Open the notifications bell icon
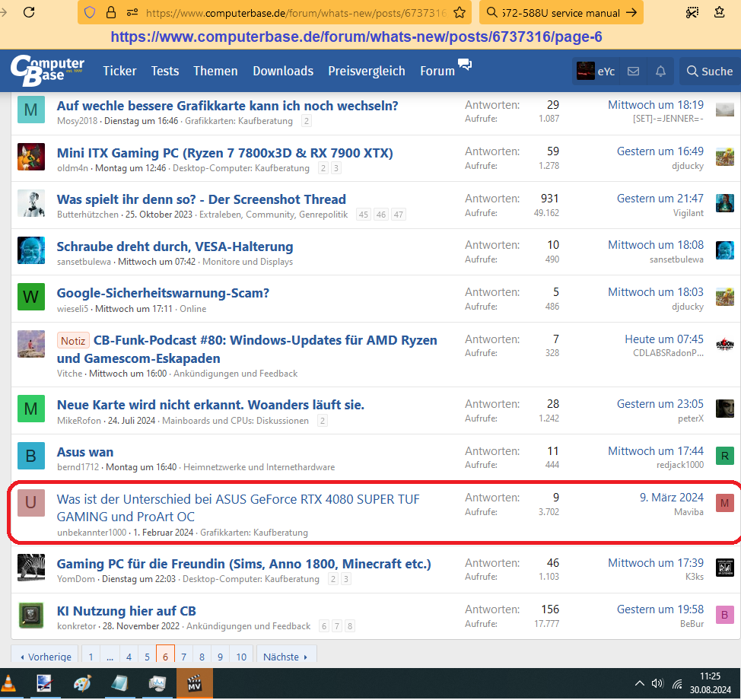741x700 pixels. click(x=660, y=72)
